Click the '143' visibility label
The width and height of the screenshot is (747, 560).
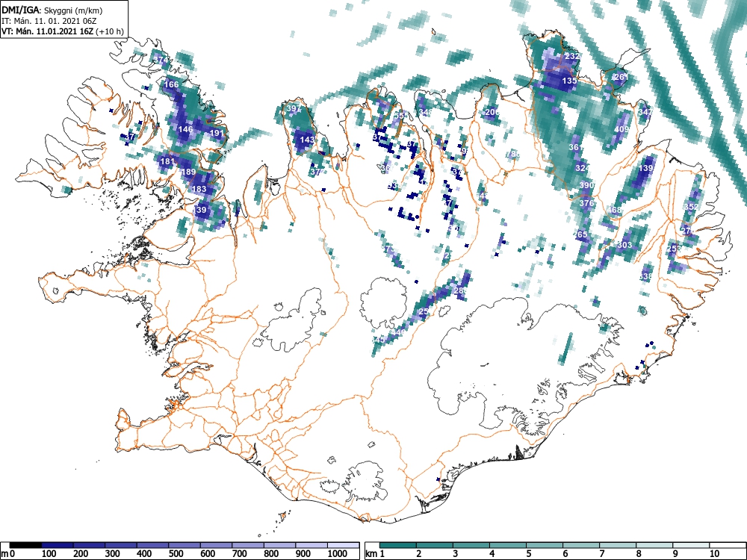coord(307,140)
